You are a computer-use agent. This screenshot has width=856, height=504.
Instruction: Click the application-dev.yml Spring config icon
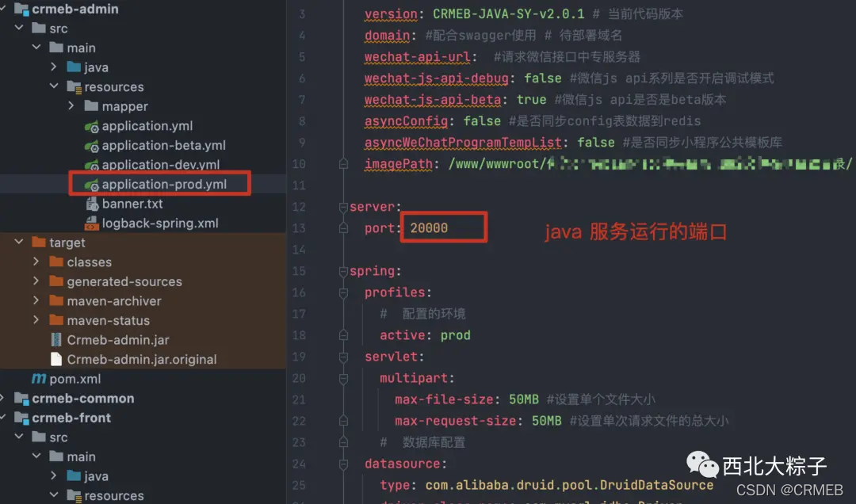pos(91,165)
